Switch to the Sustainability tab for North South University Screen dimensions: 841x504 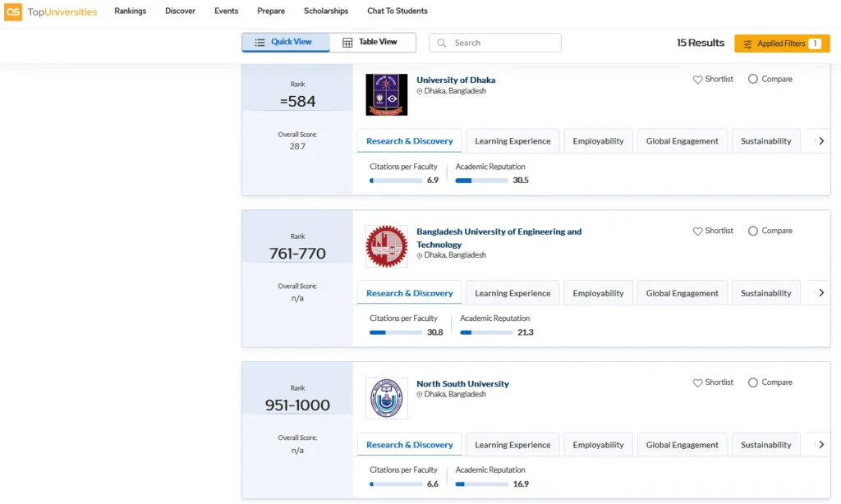coord(765,444)
